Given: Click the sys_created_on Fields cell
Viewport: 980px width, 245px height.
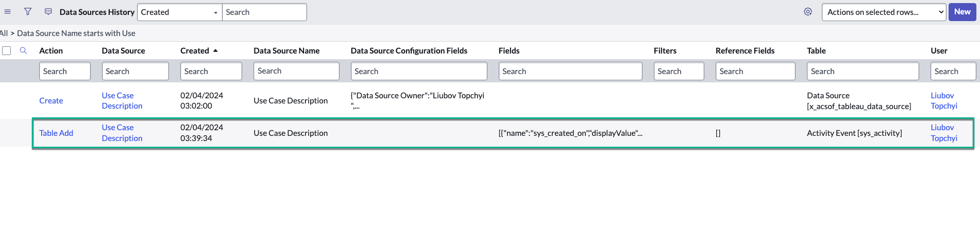Looking at the screenshot, I should pos(570,133).
